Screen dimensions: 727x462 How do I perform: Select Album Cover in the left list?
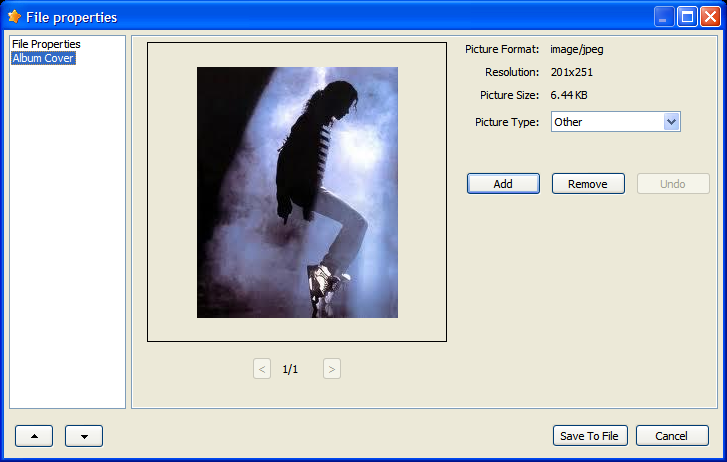pyautogui.click(x=43, y=58)
